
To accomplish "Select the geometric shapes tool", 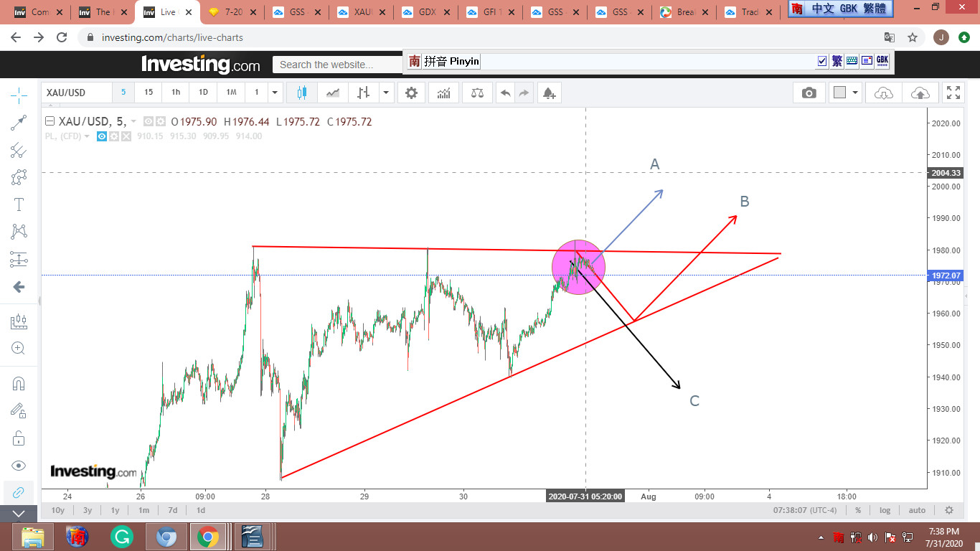I will (x=19, y=177).
